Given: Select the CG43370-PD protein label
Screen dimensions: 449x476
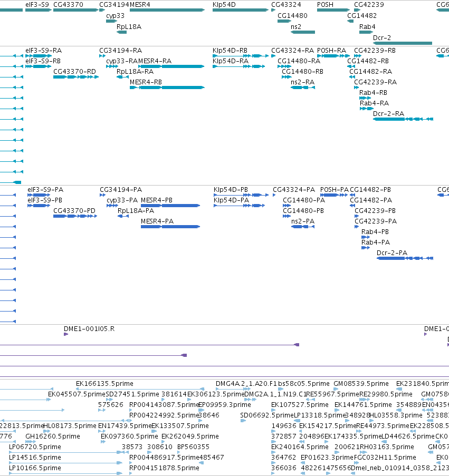Looking at the screenshot, I should coord(74,211).
